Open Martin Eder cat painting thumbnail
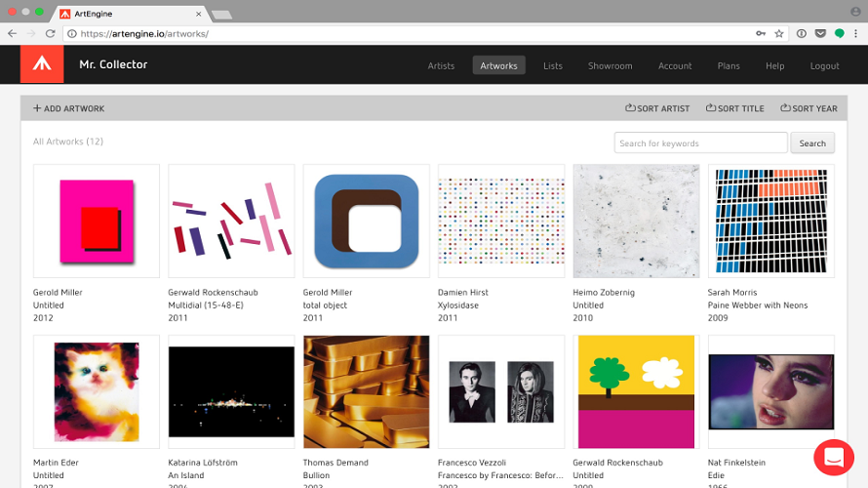868x488 pixels. click(97, 391)
